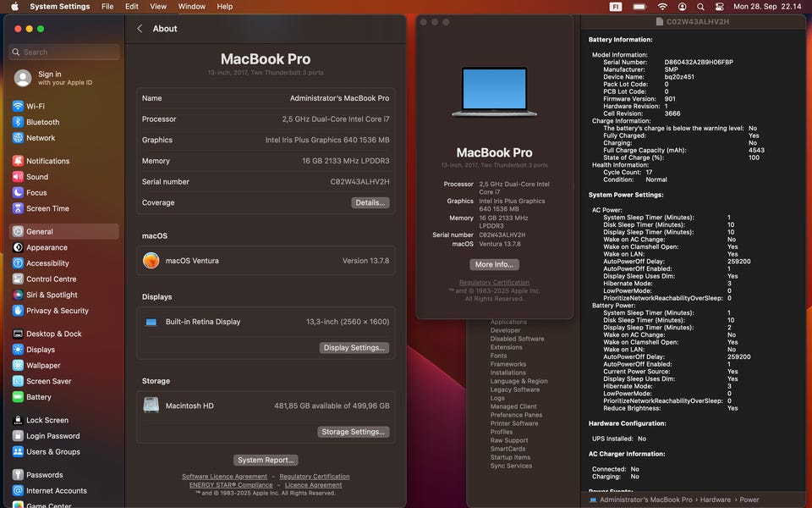Open Spotlight search in the menu bar
This screenshot has width=812, height=508.
click(700, 7)
